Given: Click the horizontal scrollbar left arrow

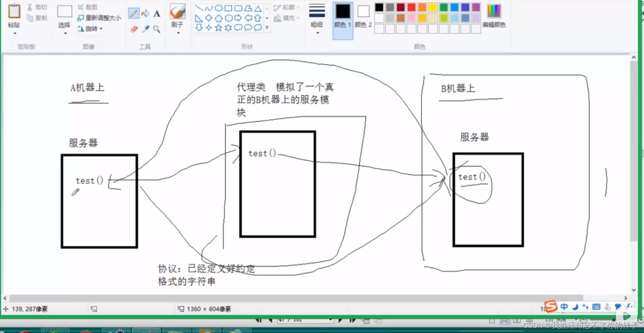Looking at the screenshot, I should click(5, 298).
